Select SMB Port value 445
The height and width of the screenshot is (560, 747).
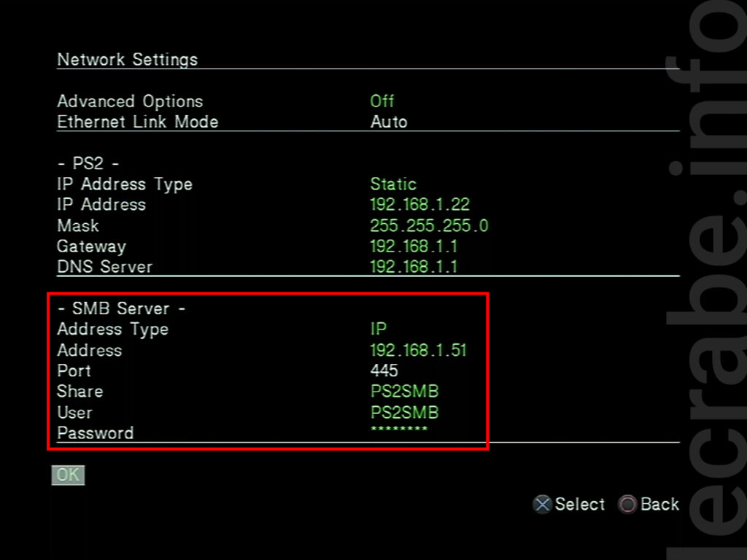click(384, 370)
